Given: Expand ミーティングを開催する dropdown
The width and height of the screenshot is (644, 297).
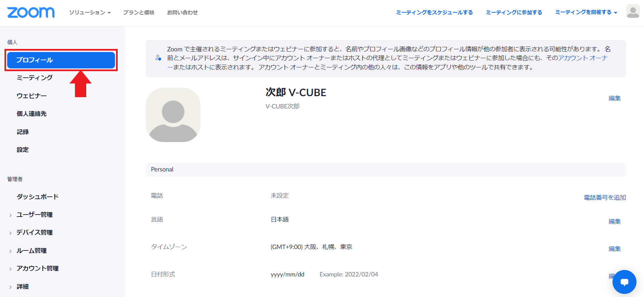Looking at the screenshot, I should tap(586, 12).
